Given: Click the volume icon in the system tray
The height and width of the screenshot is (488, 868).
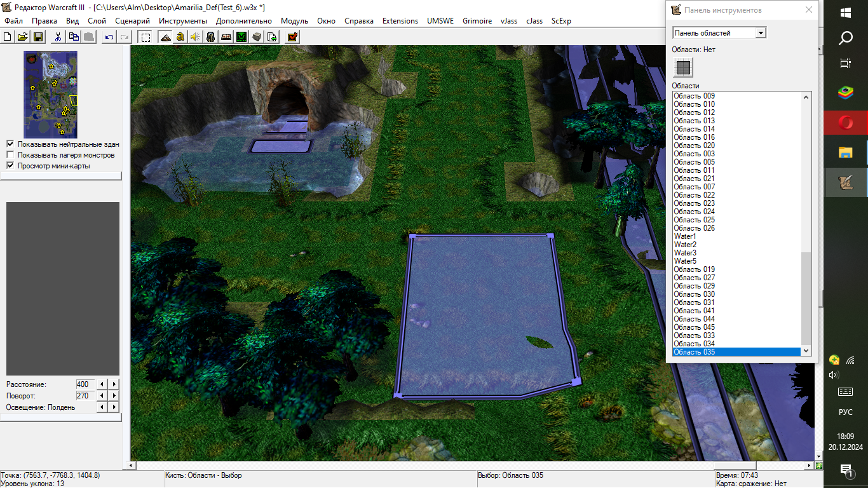Looking at the screenshot, I should pyautogui.click(x=834, y=376).
